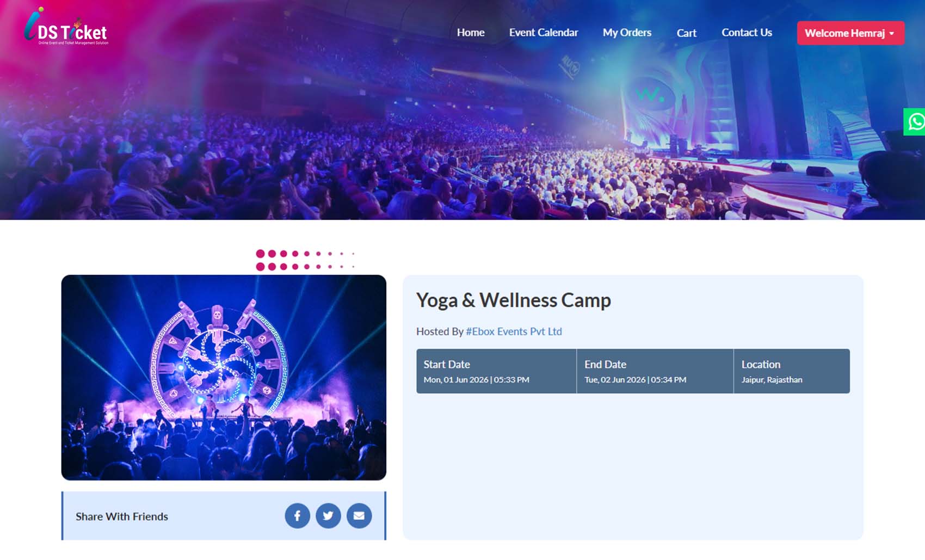Screen dimensions: 925x560
Task: Open the event concert image thumbnail
Action: click(224, 377)
